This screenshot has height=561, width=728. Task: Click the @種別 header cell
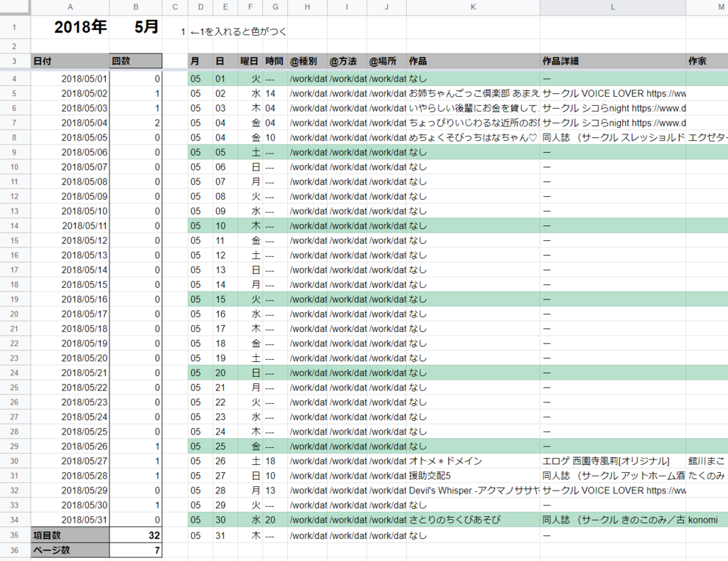307,61
